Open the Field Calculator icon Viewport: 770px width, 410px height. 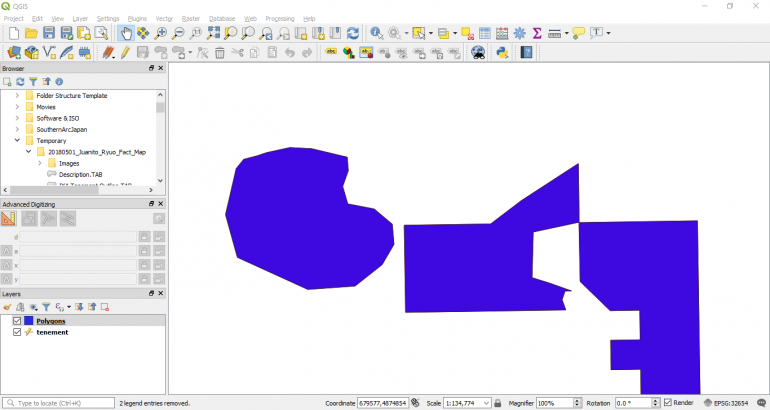pyautogui.click(x=502, y=33)
